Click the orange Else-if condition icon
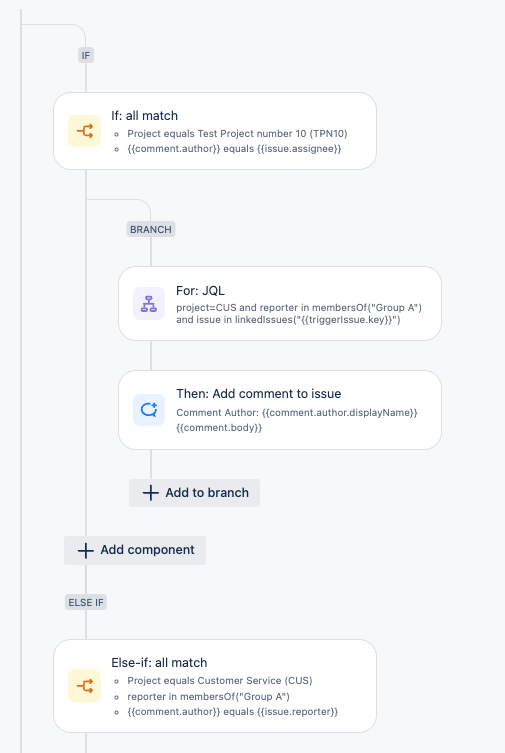 click(84, 685)
